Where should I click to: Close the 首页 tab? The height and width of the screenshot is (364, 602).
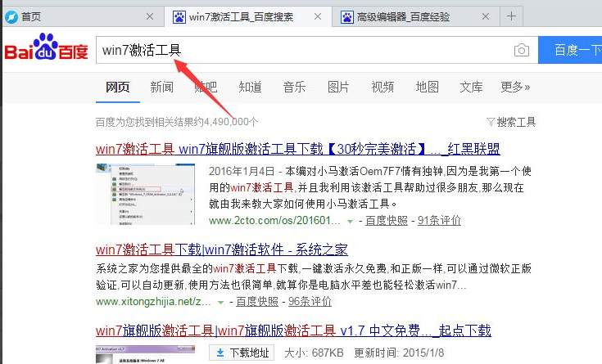point(147,16)
